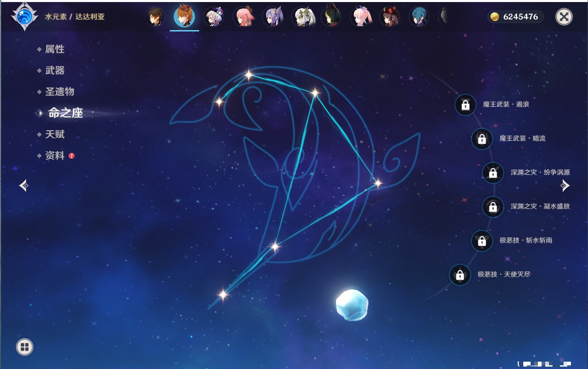
Task: Select the lowest constellation star node
Action: pos(223,294)
